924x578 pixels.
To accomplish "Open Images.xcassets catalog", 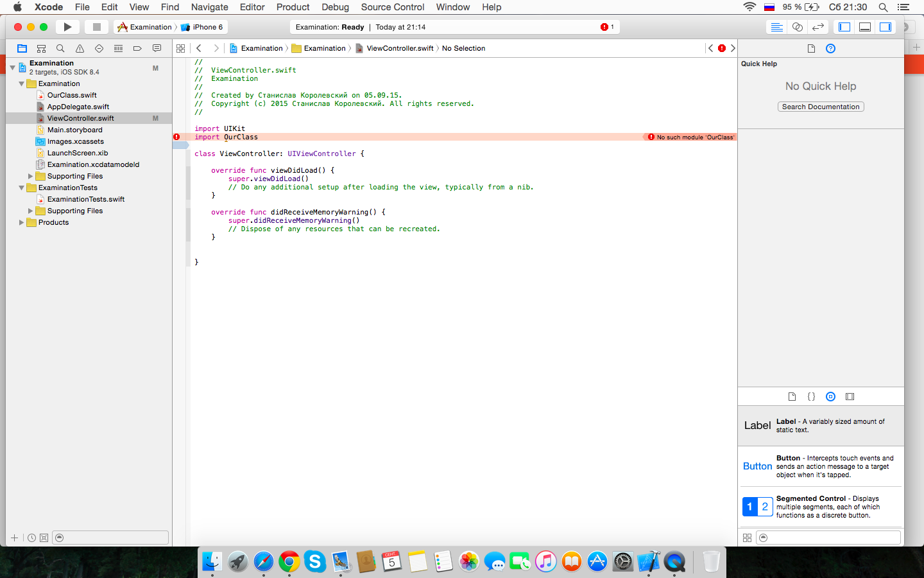I will coord(76,141).
